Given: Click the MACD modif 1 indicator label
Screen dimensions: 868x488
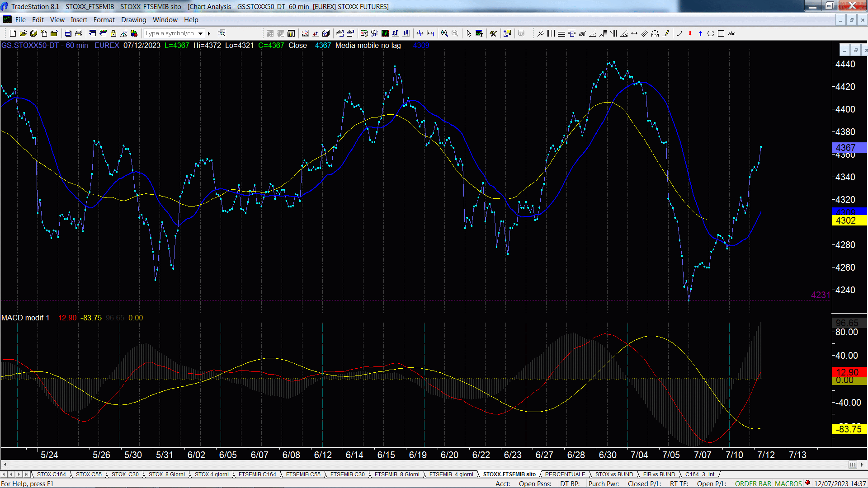Looking at the screenshot, I should click(25, 318).
